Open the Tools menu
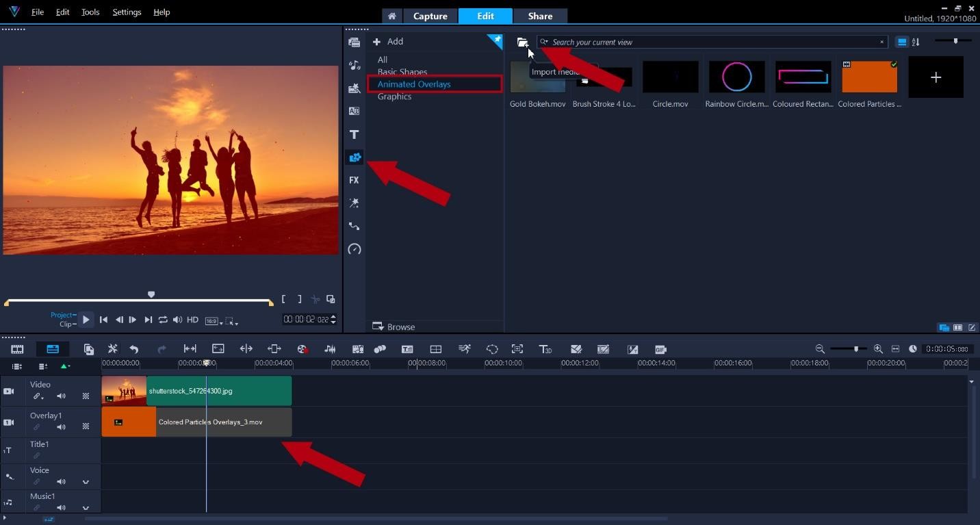 [x=90, y=12]
